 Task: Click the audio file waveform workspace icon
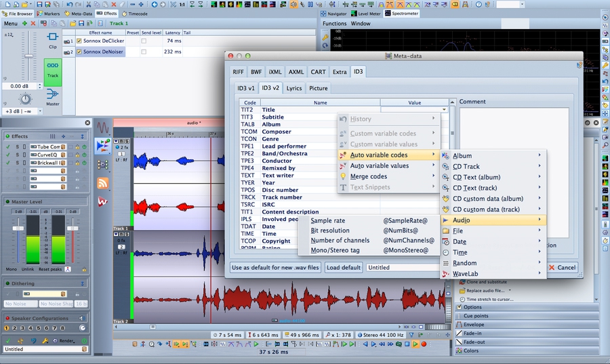pos(103,127)
